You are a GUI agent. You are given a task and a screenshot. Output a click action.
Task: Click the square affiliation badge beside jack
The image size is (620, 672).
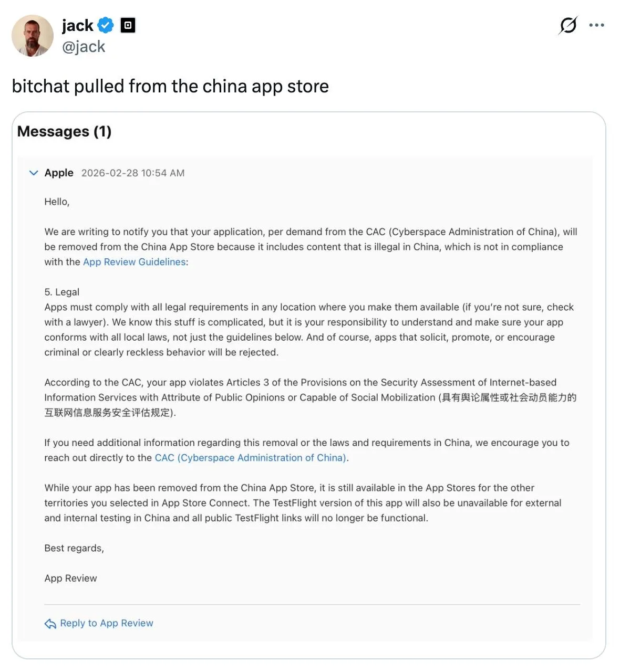[x=128, y=25]
